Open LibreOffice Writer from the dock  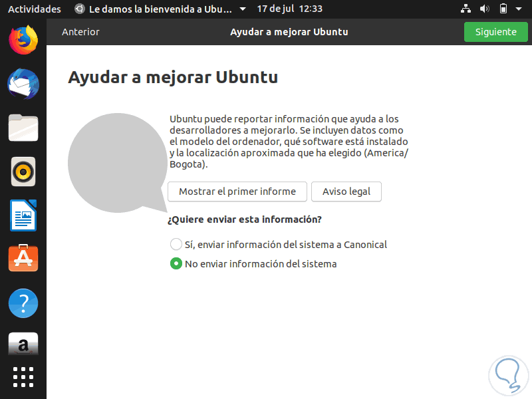23,215
